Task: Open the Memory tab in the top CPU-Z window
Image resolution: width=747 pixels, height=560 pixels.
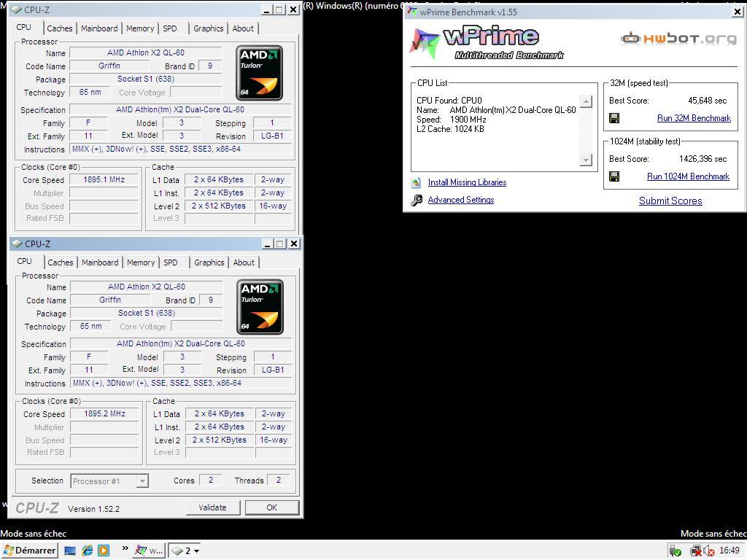Action: coord(140,28)
